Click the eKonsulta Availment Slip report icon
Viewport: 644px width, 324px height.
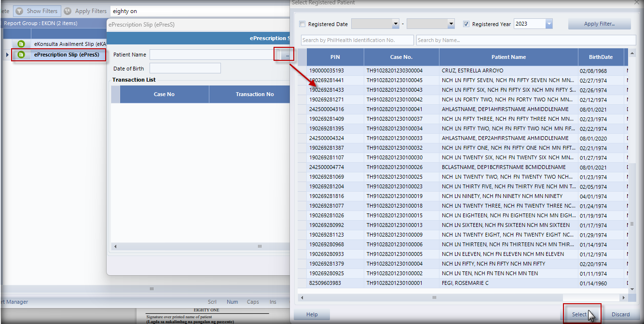[21, 44]
